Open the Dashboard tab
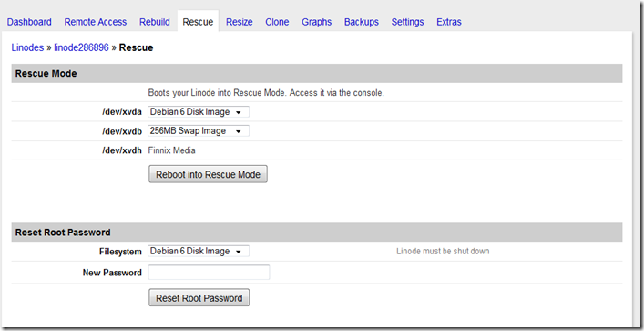The width and height of the screenshot is (644, 331). (29, 22)
